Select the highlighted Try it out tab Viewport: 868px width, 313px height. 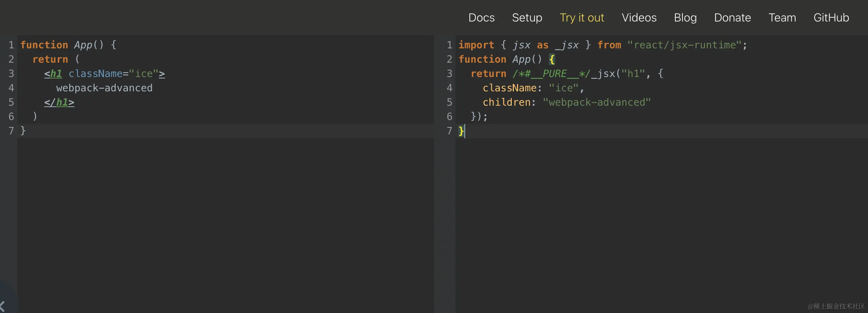coord(582,18)
